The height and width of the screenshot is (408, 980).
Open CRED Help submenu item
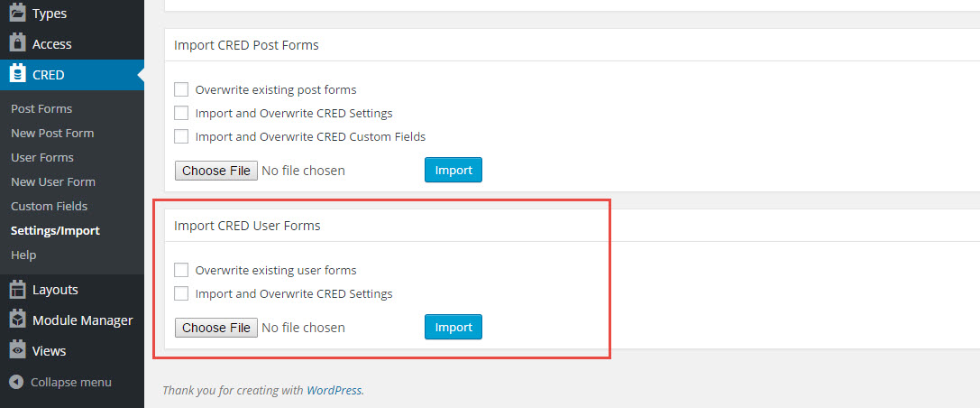pyautogui.click(x=23, y=255)
